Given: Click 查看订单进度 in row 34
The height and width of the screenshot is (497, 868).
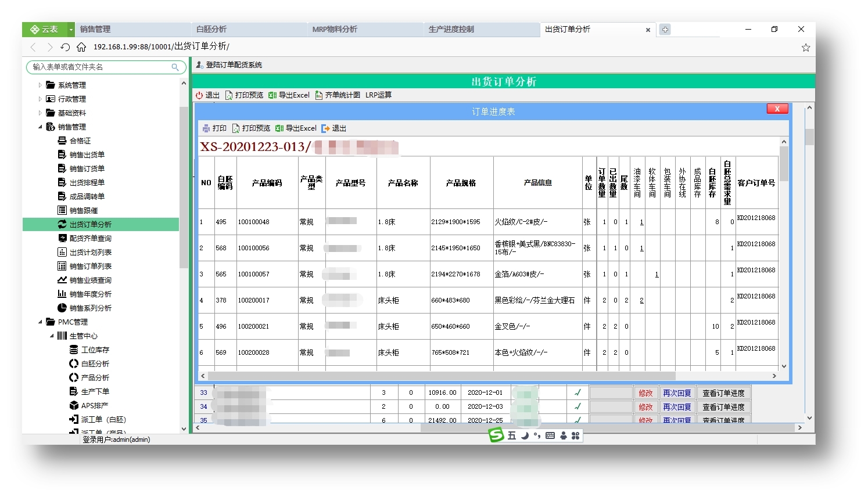Looking at the screenshot, I should (x=723, y=407).
